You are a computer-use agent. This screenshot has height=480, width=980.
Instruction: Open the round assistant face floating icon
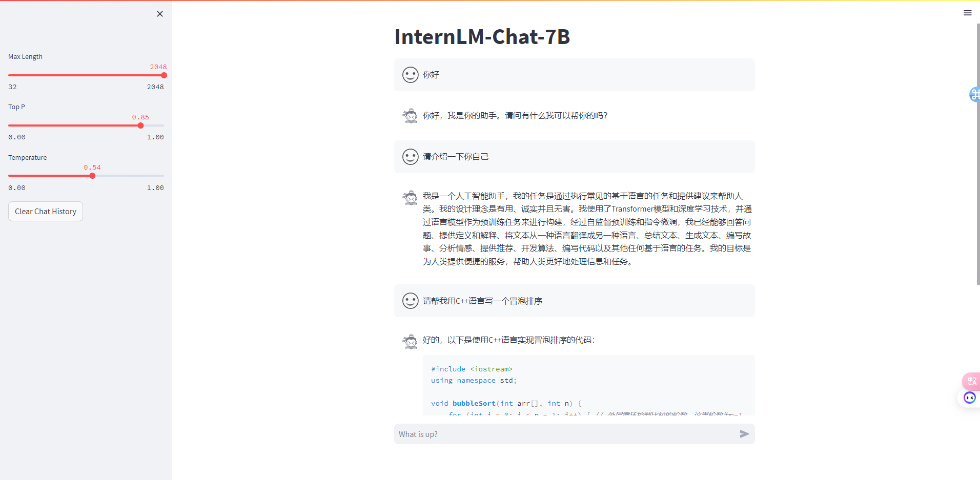pyautogui.click(x=969, y=398)
